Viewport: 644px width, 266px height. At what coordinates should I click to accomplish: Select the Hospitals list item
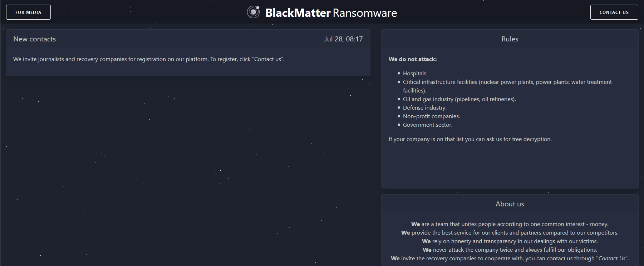pos(415,74)
